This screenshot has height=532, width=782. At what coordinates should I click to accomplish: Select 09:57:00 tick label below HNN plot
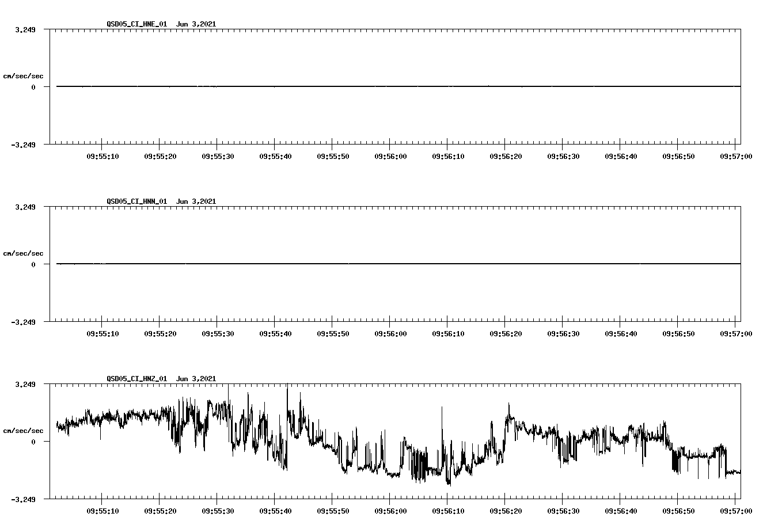tap(736, 333)
